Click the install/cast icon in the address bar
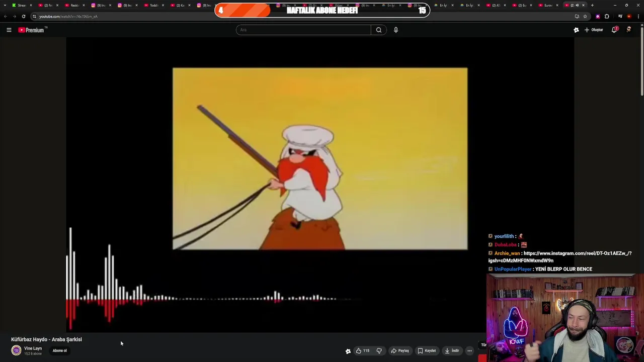The image size is (644, 362). tap(577, 16)
